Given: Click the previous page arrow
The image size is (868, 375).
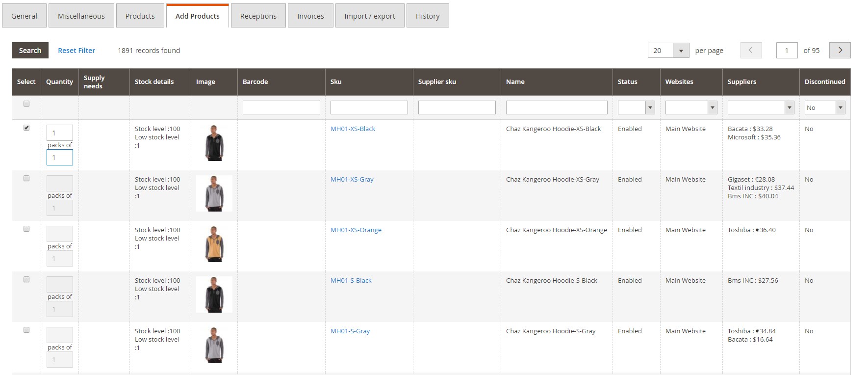Looking at the screenshot, I should [x=750, y=51].
